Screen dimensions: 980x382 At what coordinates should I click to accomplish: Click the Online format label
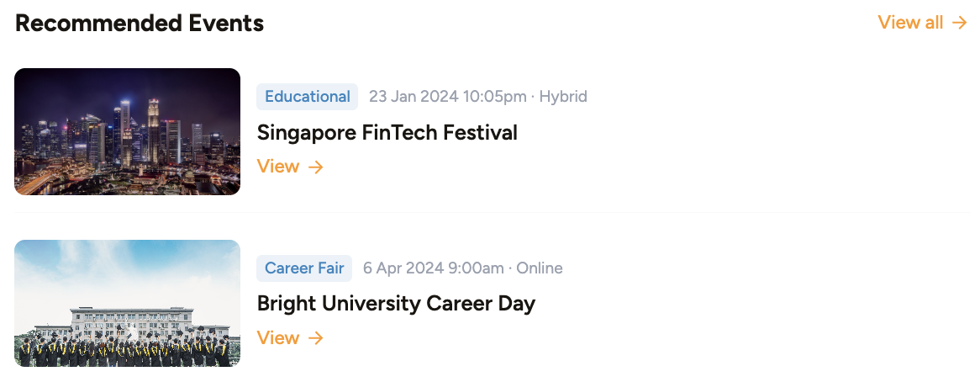(x=540, y=268)
